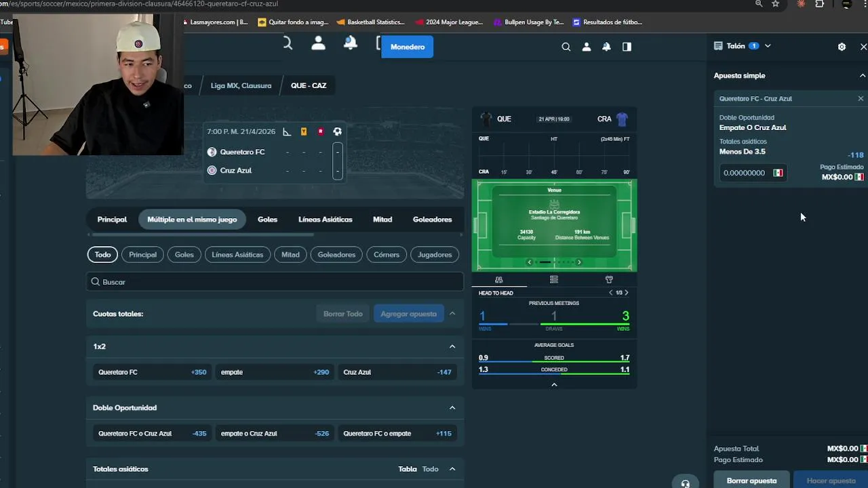Image resolution: width=868 pixels, height=488 pixels.
Task: Select the Jugadores filter chip
Action: pyautogui.click(x=435, y=255)
